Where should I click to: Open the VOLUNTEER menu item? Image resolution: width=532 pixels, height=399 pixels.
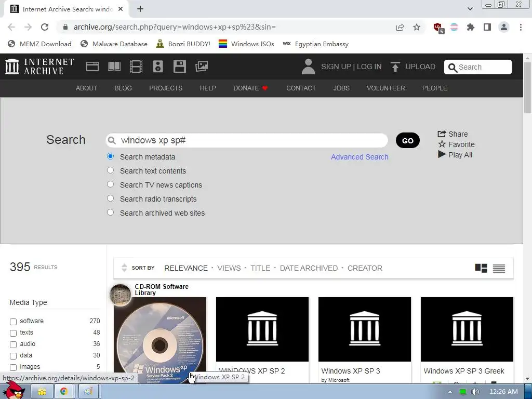pos(385,88)
